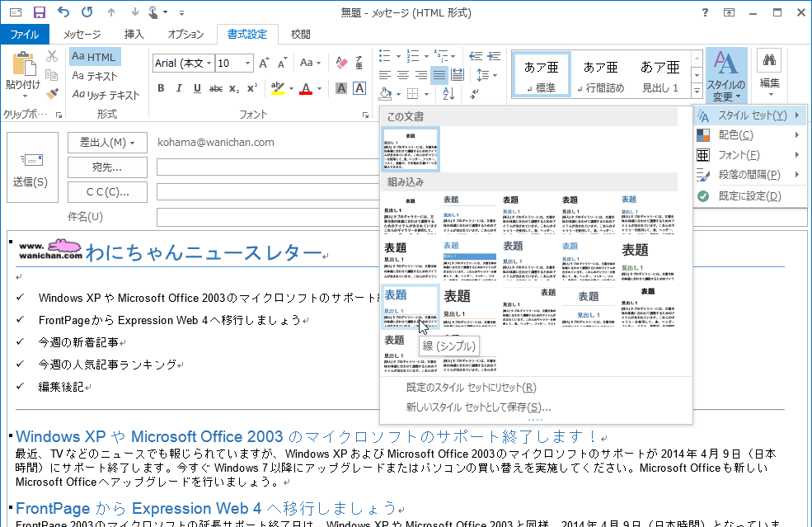
Task: Shrink font size with the smaller A icon
Action: click(282, 64)
